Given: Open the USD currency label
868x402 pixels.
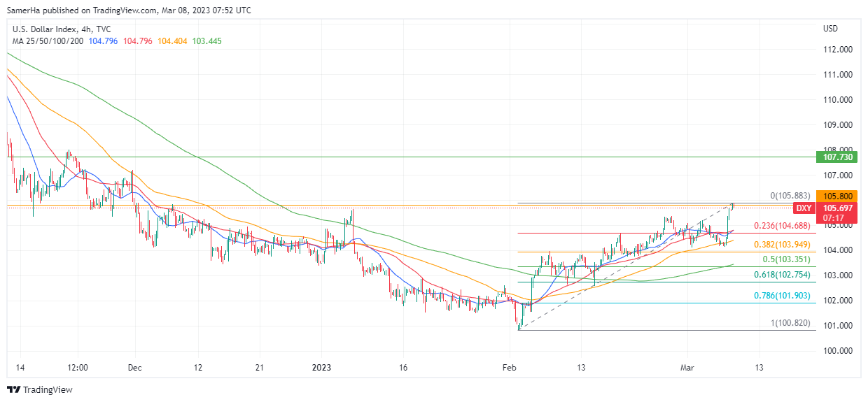Looking at the screenshot, I should (830, 29).
